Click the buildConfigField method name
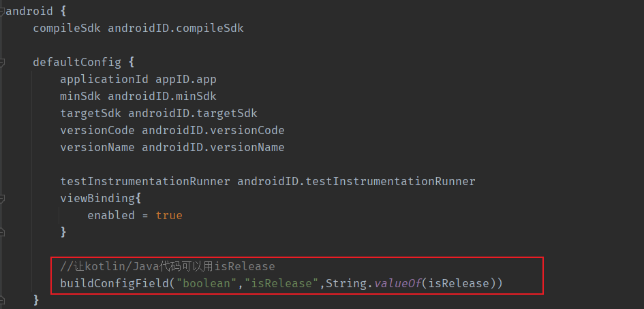Viewport: 644px width, 309px height. (110, 283)
